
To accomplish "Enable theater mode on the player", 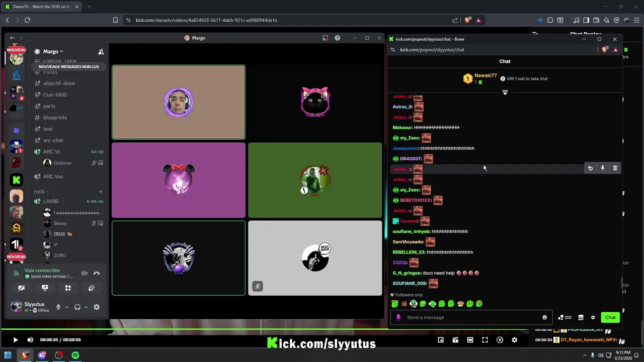I will [x=470, y=340].
